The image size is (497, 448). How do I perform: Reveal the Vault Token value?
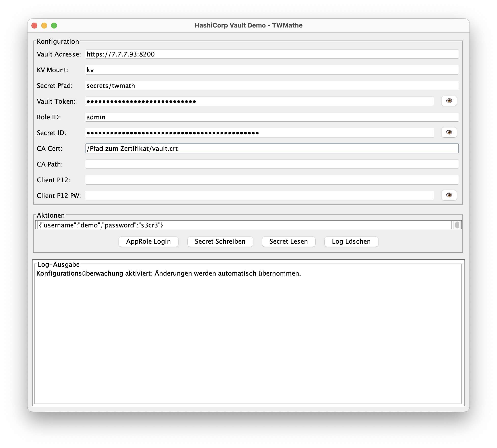(x=449, y=101)
